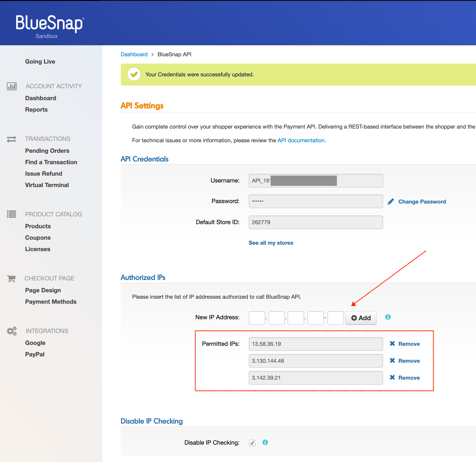Click X icon to remove IP 13.58.36.19
This screenshot has height=462, width=476.
[x=392, y=344]
